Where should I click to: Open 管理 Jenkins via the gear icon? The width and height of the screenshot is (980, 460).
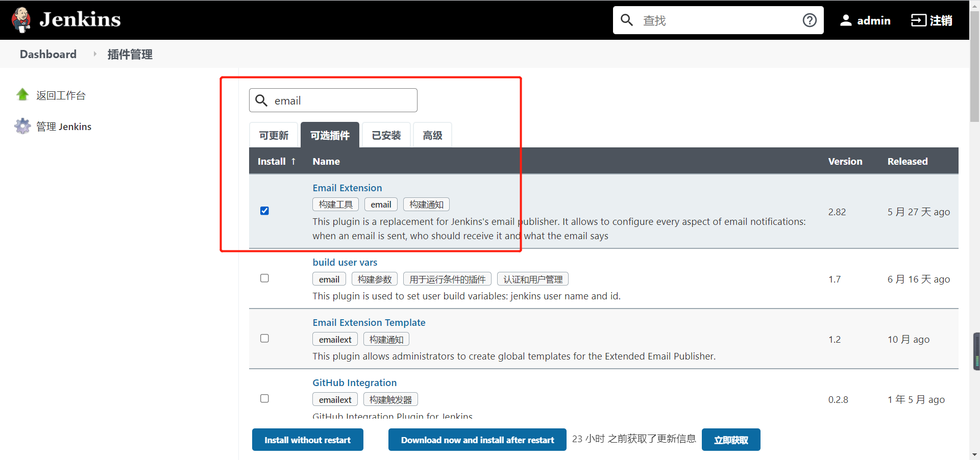click(22, 126)
